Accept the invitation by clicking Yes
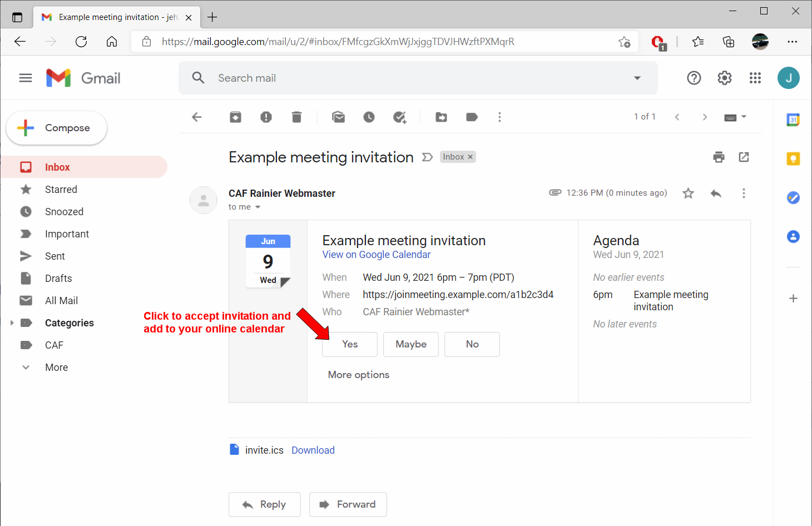Viewport: 812px width, 526px height. [x=350, y=344]
